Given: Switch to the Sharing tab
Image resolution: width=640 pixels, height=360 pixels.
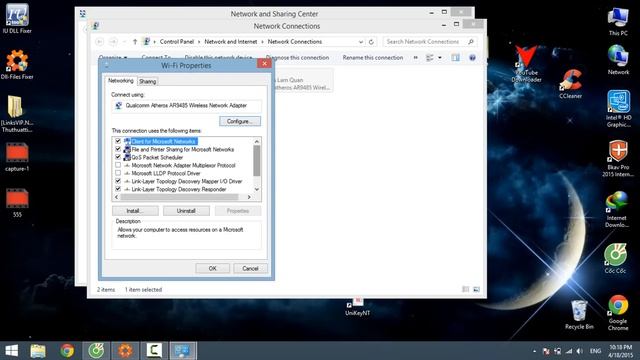Looking at the screenshot, I should coord(148,82).
